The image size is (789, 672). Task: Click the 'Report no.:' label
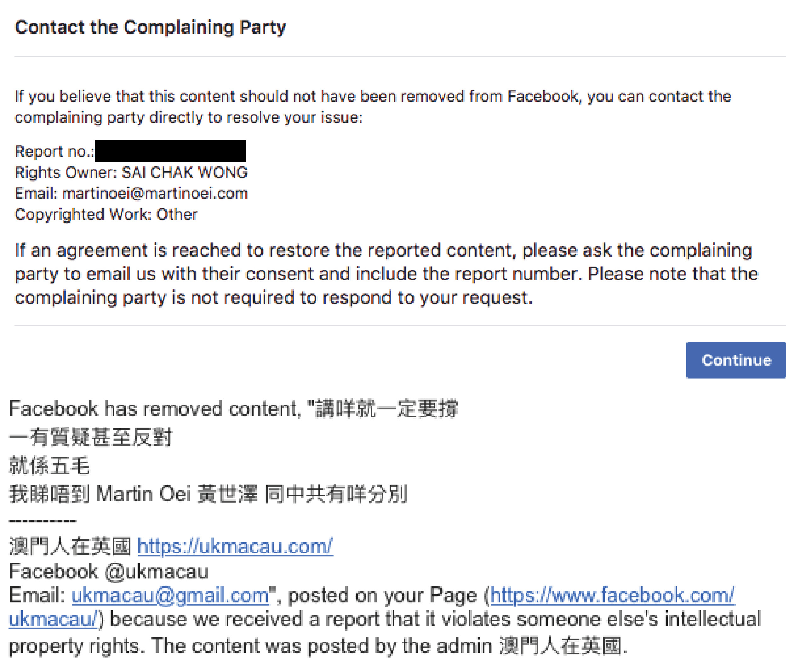click(54, 151)
